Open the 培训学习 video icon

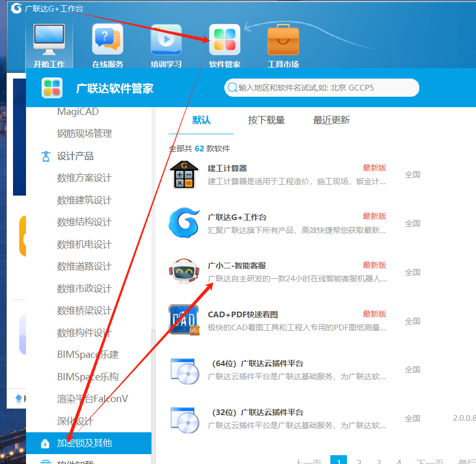coord(166,40)
